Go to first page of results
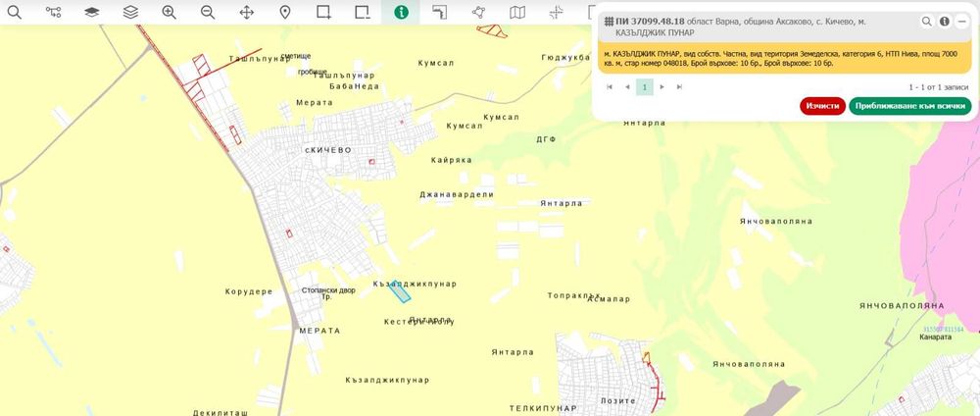980x416 pixels. point(610,87)
